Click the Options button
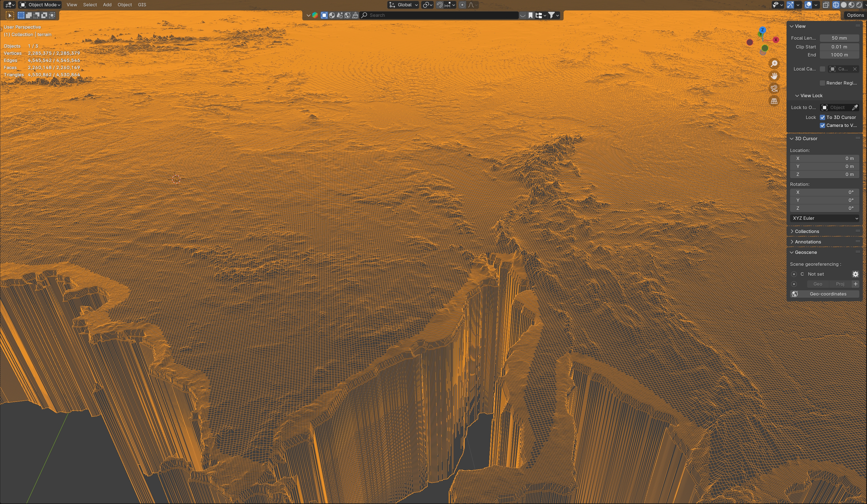Screen dimensions: 867x504 (855, 15)
